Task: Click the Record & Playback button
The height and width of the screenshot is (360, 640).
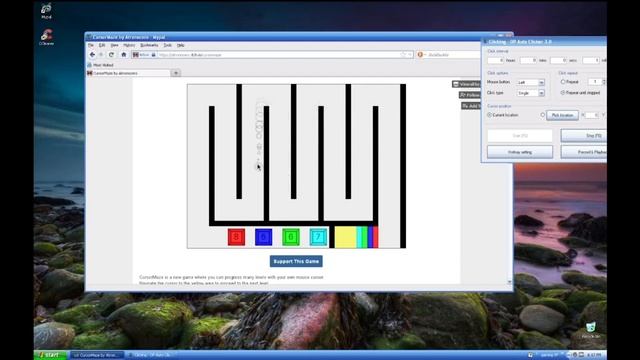Action: [584, 152]
